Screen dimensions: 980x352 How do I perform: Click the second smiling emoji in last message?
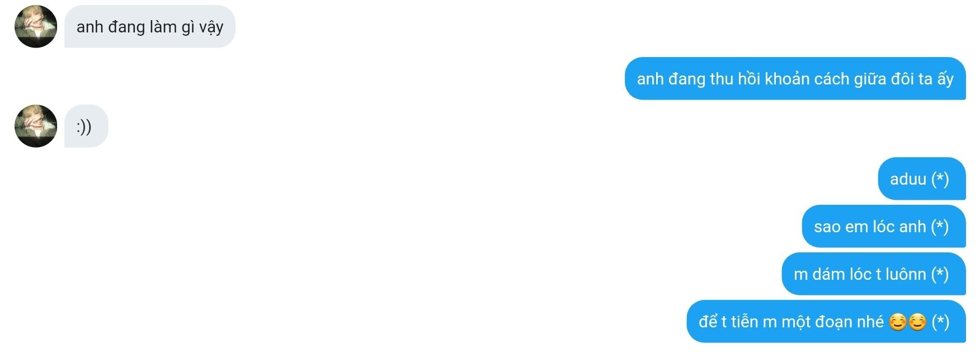[917, 322]
